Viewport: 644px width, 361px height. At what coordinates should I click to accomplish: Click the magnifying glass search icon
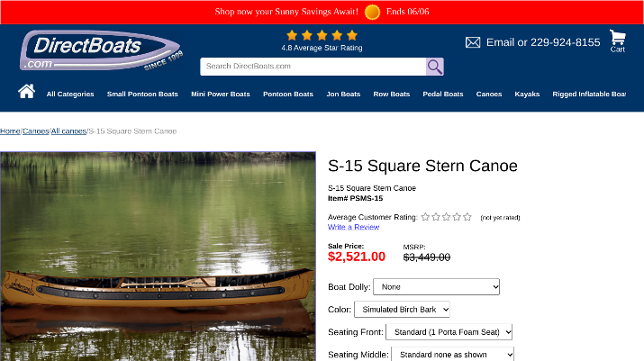pyautogui.click(x=435, y=67)
